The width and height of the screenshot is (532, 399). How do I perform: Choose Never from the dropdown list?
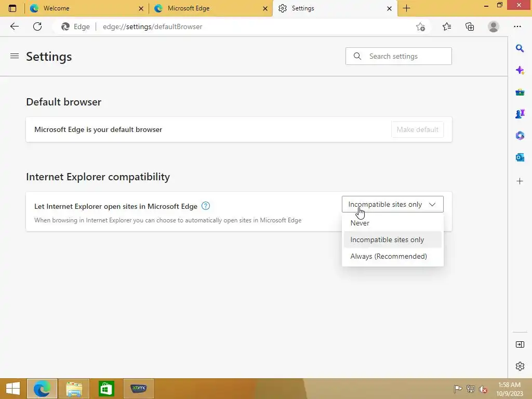tap(393, 223)
